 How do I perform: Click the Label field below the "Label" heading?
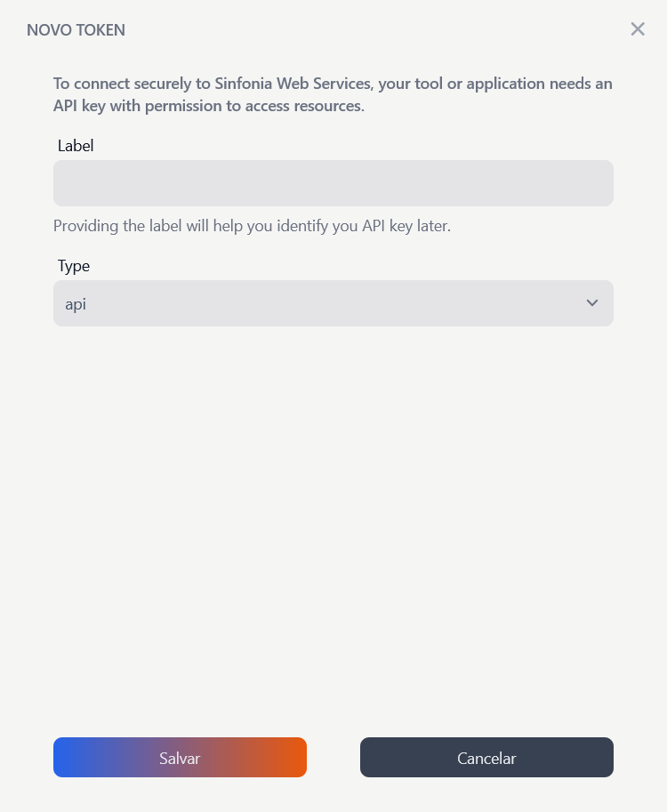click(x=333, y=183)
